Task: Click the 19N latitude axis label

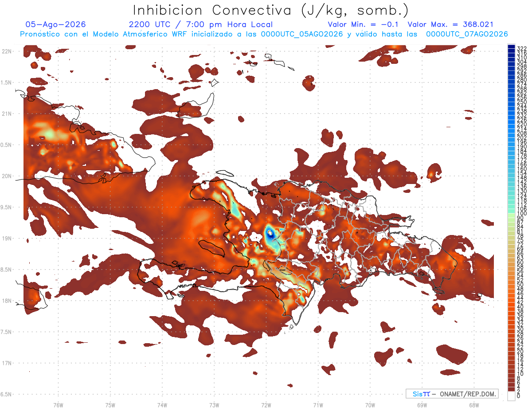Action: click(x=6, y=238)
